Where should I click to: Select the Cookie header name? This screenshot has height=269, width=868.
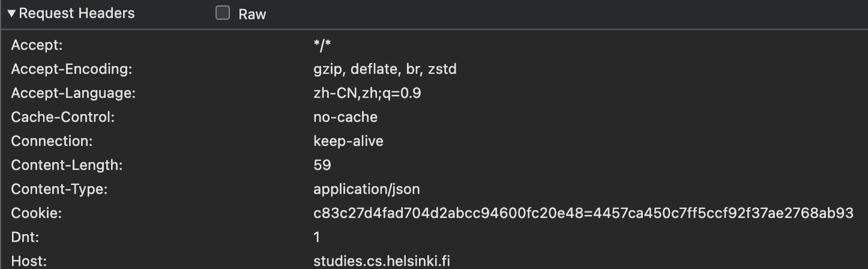(x=37, y=213)
